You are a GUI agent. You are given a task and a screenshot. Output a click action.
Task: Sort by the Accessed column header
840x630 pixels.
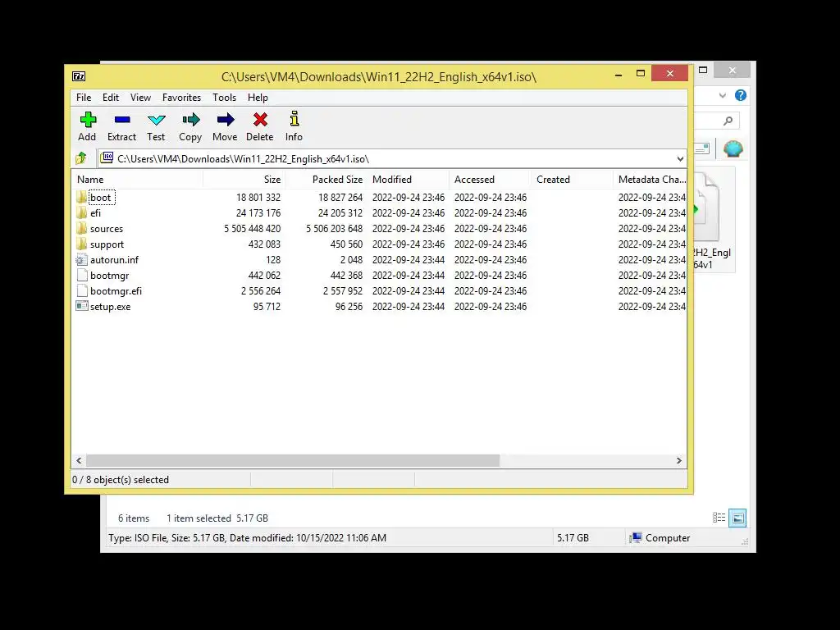coord(491,180)
